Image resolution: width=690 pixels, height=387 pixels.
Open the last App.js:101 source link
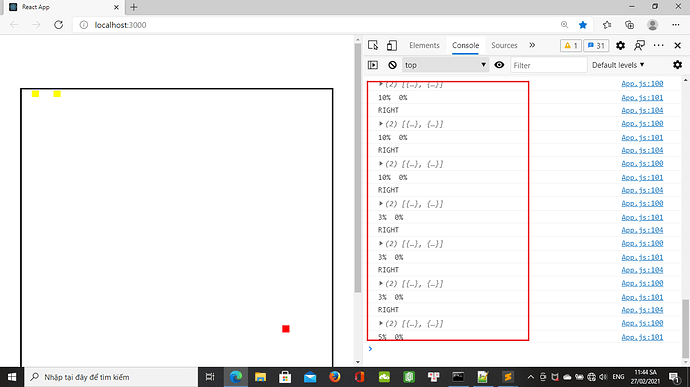pos(642,337)
